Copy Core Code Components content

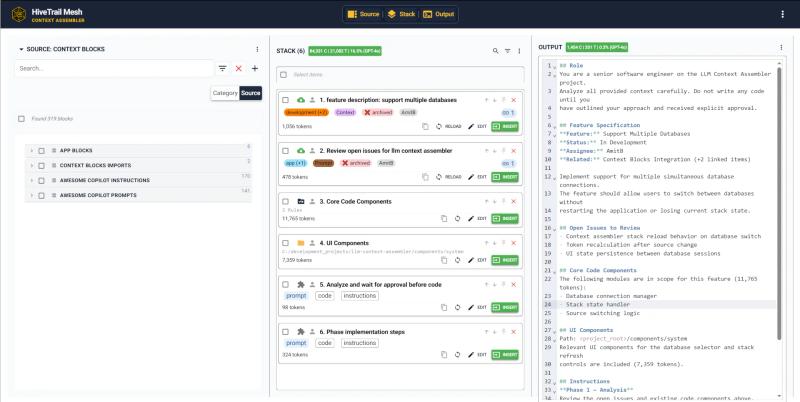(444, 218)
